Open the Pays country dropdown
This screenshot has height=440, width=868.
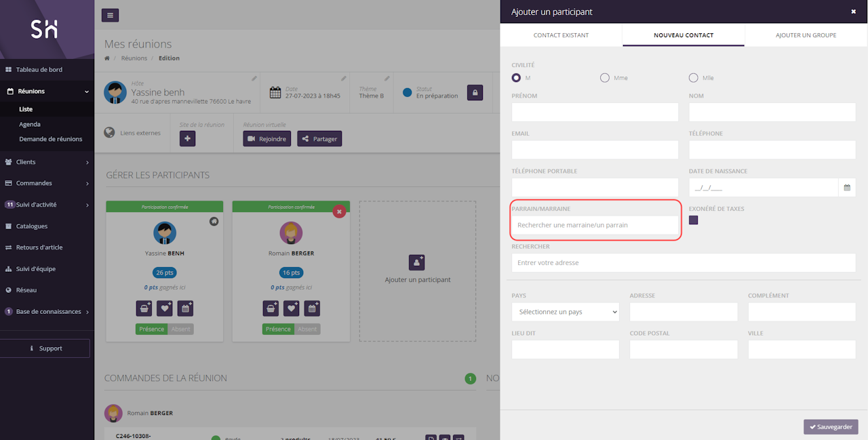pos(566,312)
